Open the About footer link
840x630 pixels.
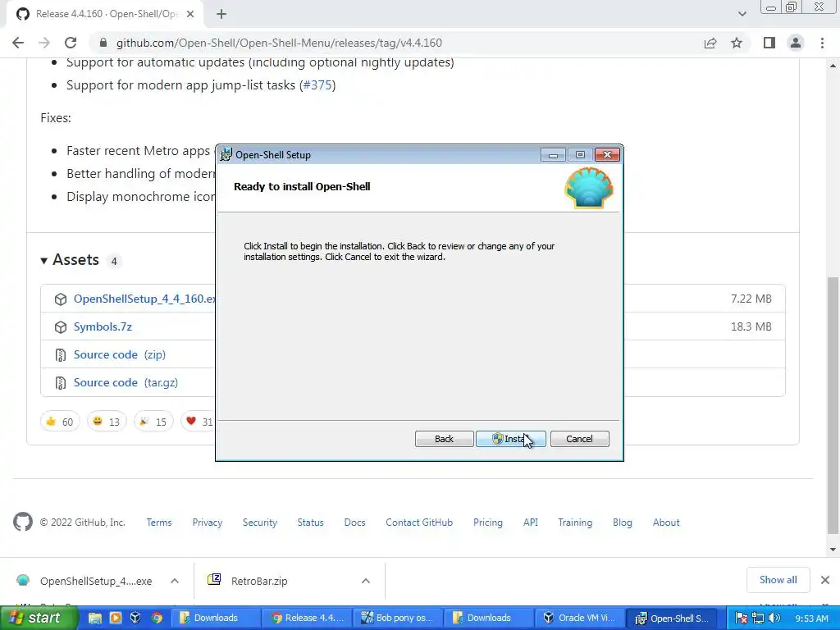coord(666,523)
